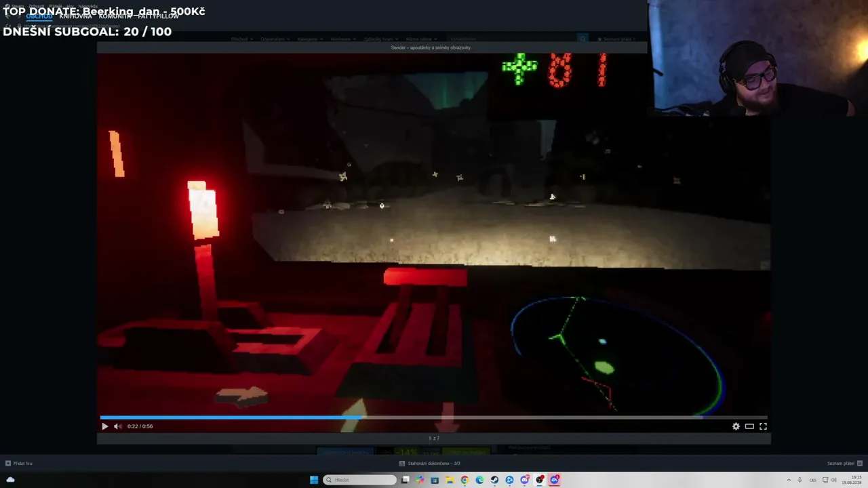The height and width of the screenshot is (488, 868).
Task: Open File Explorer from the taskbar
Action: (450, 480)
